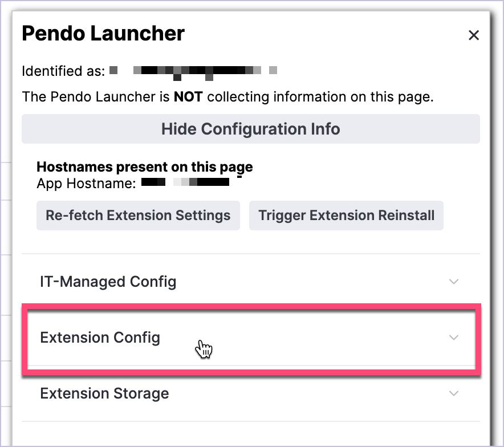Expand the IT-Managed Config section
Viewport: 504px width, 447px height.
pyautogui.click(x=251, y=282)
